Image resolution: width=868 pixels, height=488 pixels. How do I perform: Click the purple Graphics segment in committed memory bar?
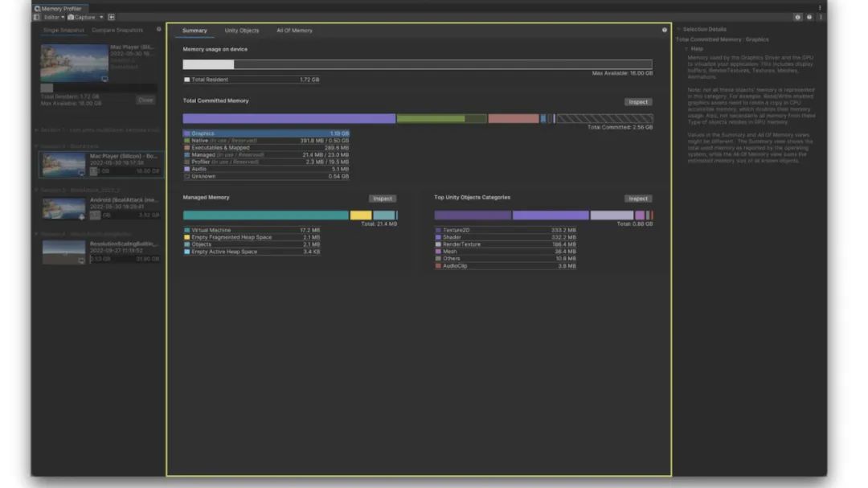pos(289,118)
